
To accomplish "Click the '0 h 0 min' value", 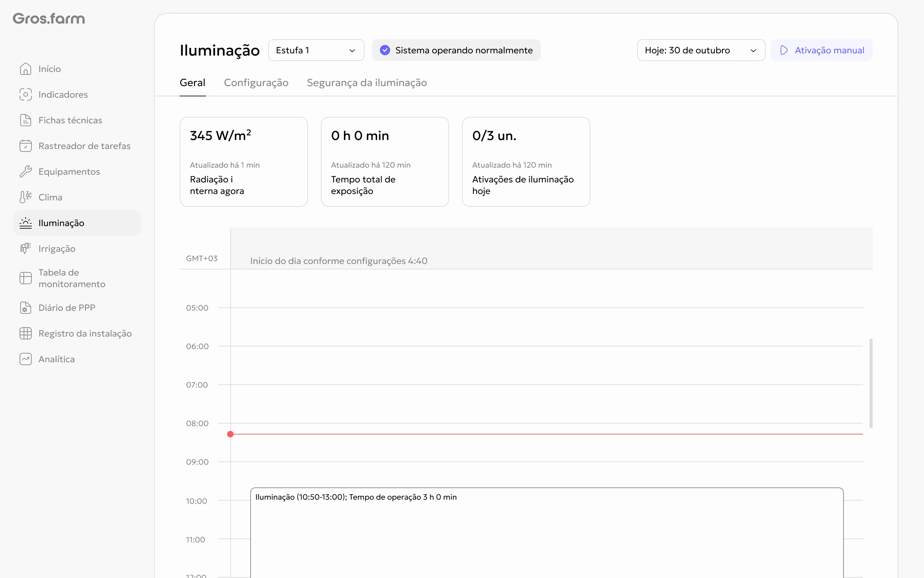I will [x=360, y=136].
